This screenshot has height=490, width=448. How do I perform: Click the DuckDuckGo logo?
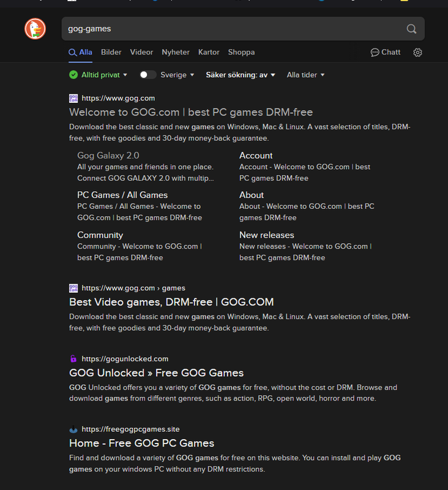pyautogui.click(x=35, y=29)
